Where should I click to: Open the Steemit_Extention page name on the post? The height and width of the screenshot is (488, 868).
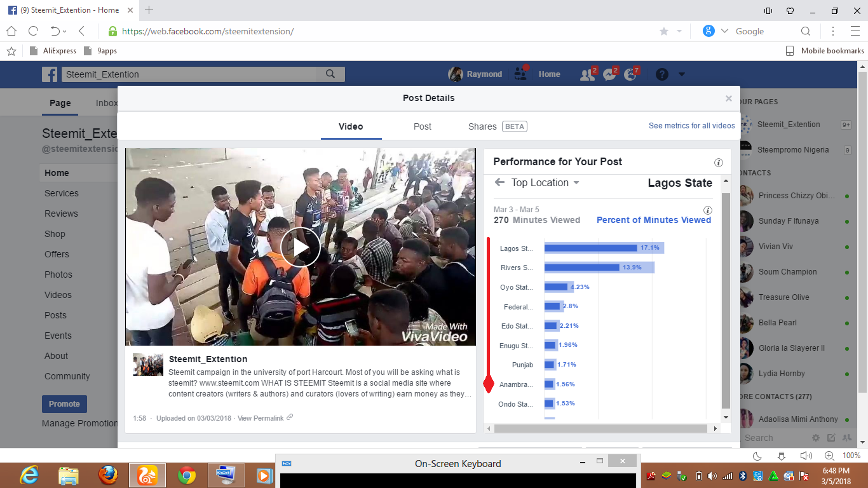(x=208, y=359)
